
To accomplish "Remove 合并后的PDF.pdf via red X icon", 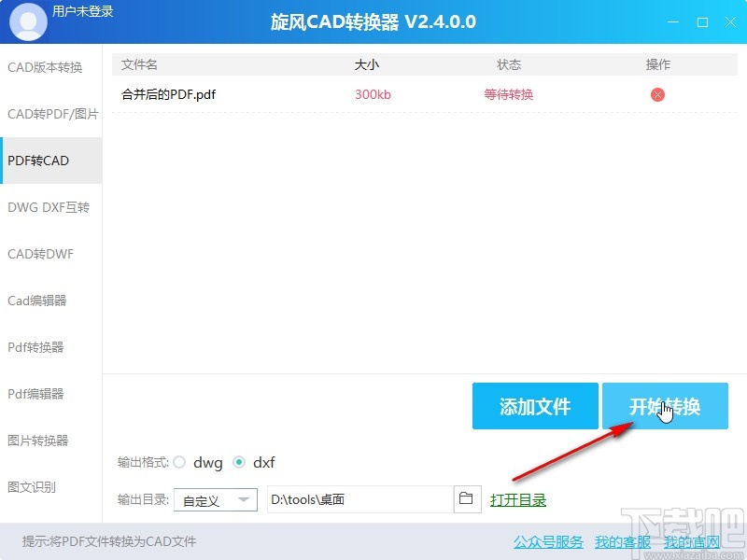I will [657, 94].
